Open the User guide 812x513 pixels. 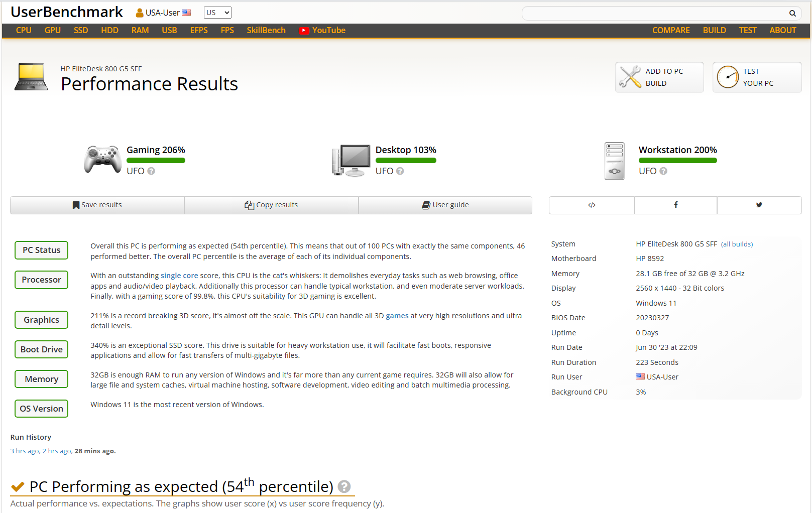(x=445, y=205)
